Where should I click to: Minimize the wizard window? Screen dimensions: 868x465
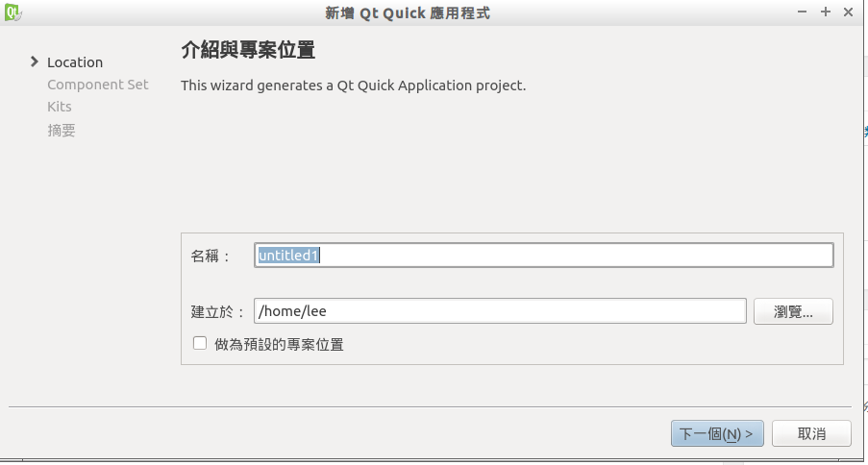(802, 12)
